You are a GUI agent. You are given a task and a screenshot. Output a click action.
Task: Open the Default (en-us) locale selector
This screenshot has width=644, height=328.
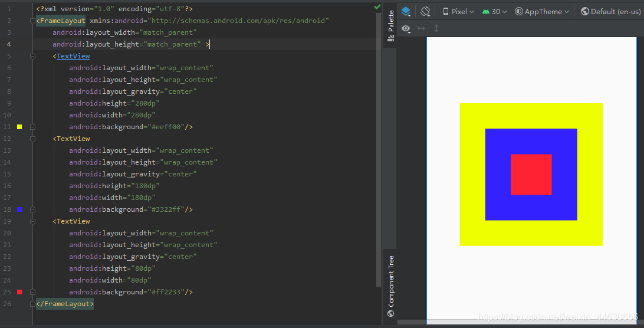(x=611, y=12)
